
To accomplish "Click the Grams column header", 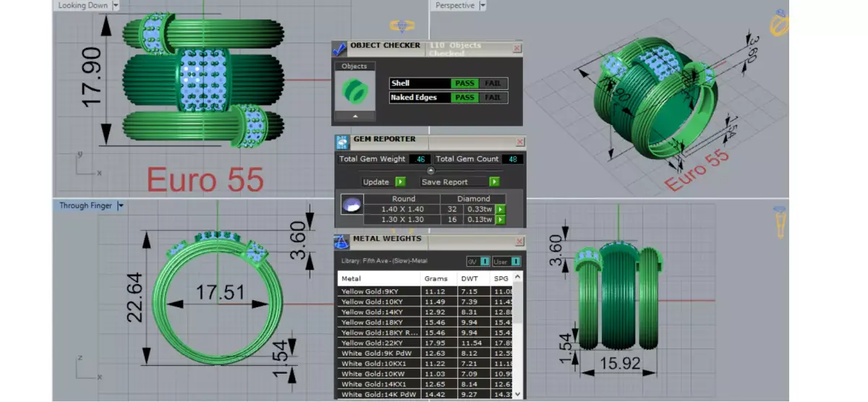I will click(x=438, y=278).
